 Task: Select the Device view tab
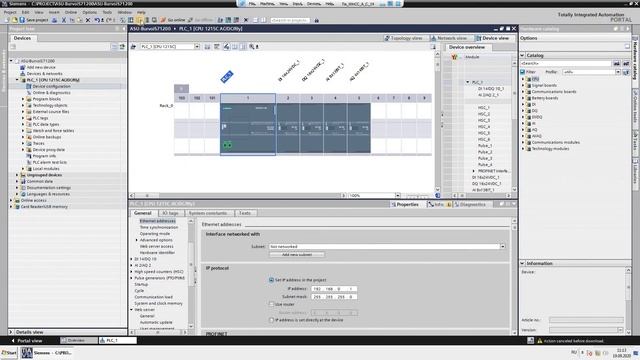[x=492, y=38]
